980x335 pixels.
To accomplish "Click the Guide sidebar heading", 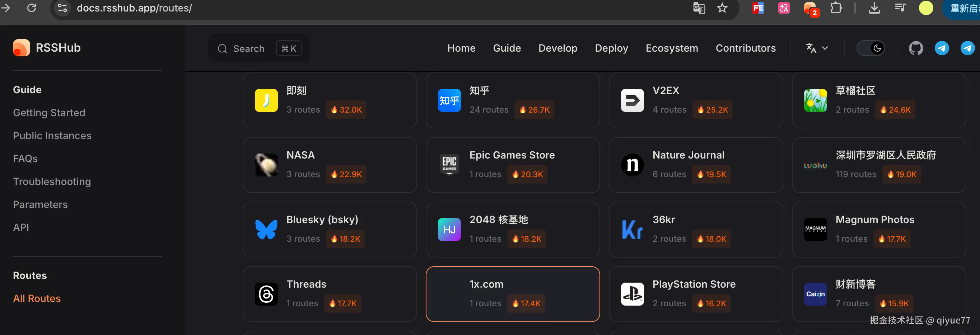I will [27, 90].
